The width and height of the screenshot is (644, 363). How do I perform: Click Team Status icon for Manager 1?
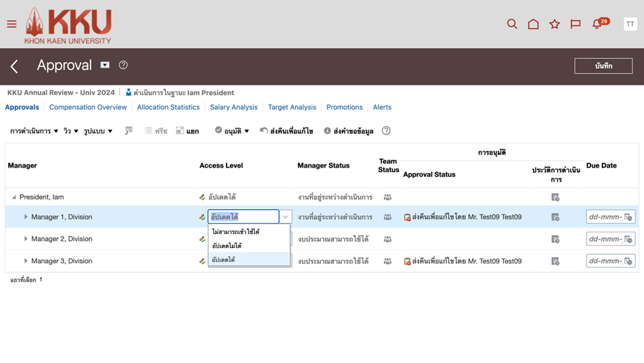(388, 217)
